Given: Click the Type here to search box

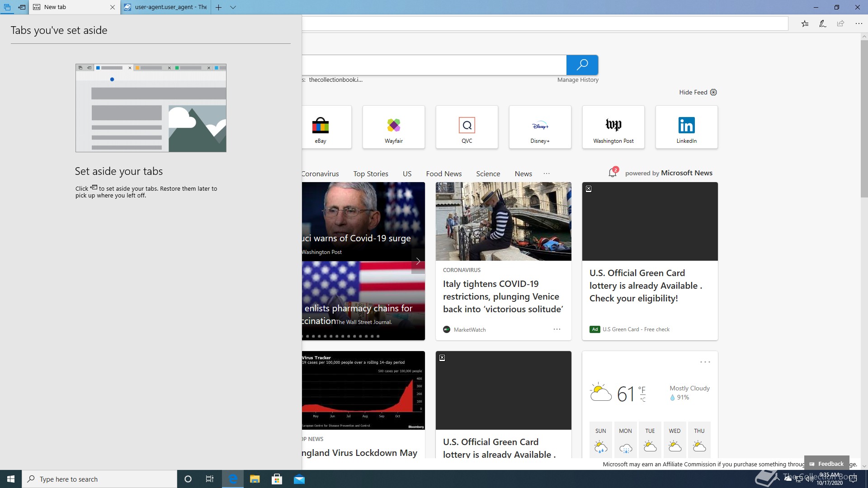Looking at the screenshot, I should (x=99, y=479).
